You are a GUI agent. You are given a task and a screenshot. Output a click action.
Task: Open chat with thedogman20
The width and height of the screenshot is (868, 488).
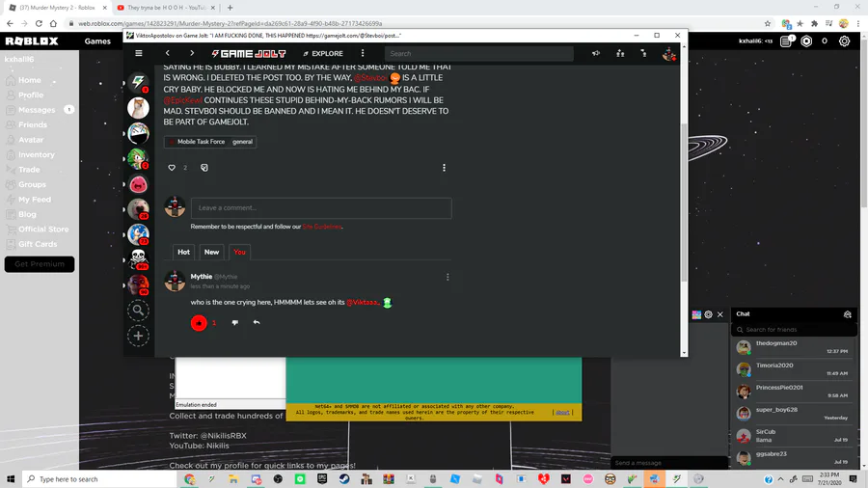click(x=794, y=347)
